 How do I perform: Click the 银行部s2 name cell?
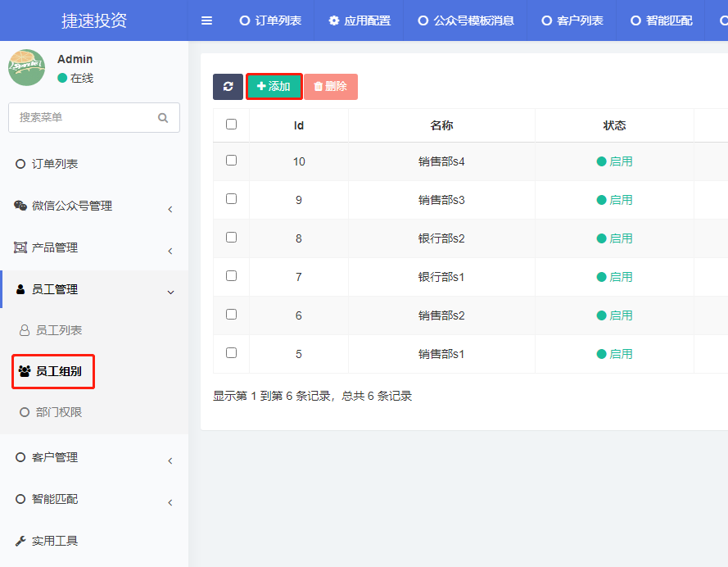pyautogui.click(x=441, y=238)
